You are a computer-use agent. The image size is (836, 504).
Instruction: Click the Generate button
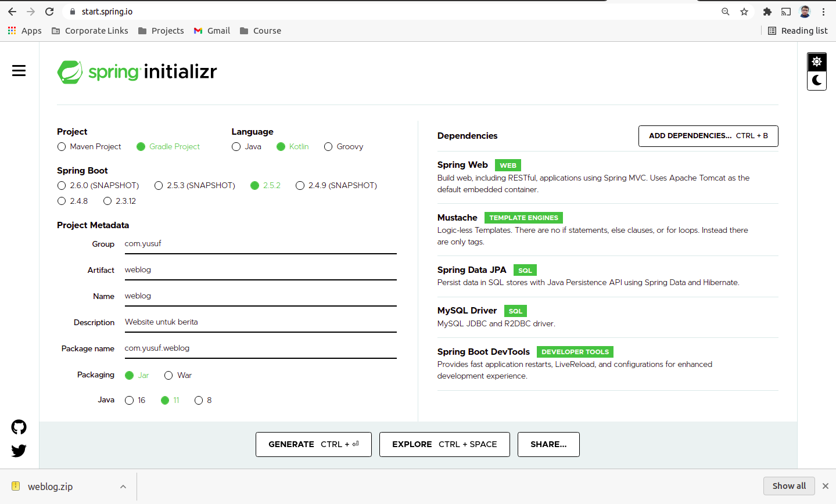click(x=314, y=444)
